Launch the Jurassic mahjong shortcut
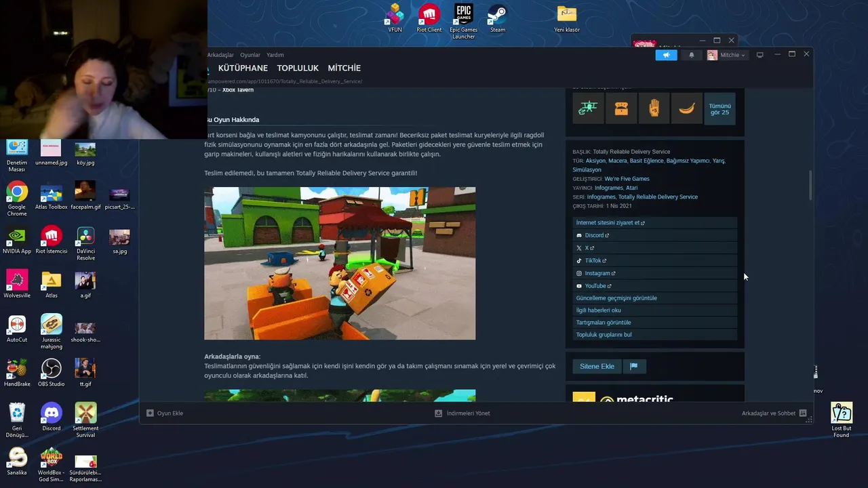868x488 pixels. coord(52,332)
